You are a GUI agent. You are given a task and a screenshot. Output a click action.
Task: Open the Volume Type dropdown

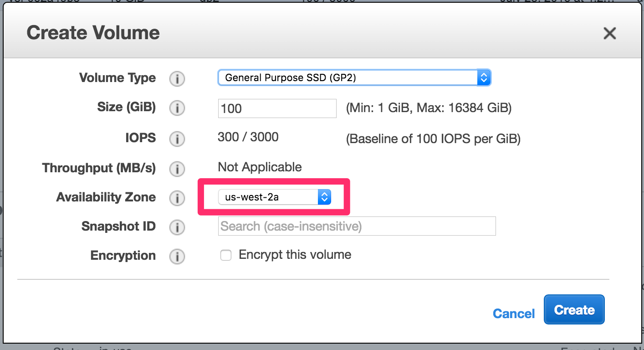click(x=354, y=77)
